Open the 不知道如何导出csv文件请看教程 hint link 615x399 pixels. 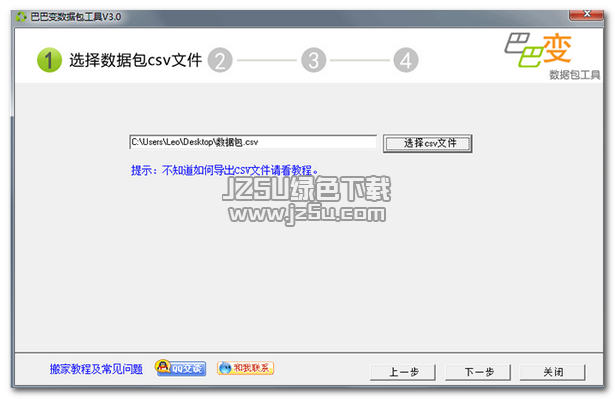coord(225,170)
